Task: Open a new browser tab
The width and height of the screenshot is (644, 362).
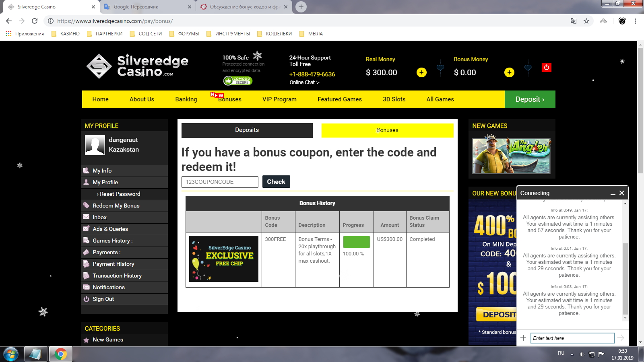Action: coord(301,6)
